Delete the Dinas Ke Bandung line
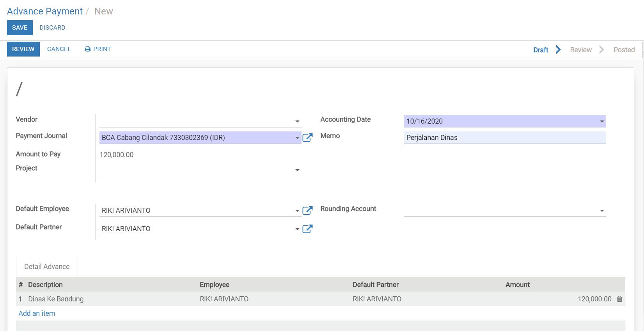 coord(619,299)
